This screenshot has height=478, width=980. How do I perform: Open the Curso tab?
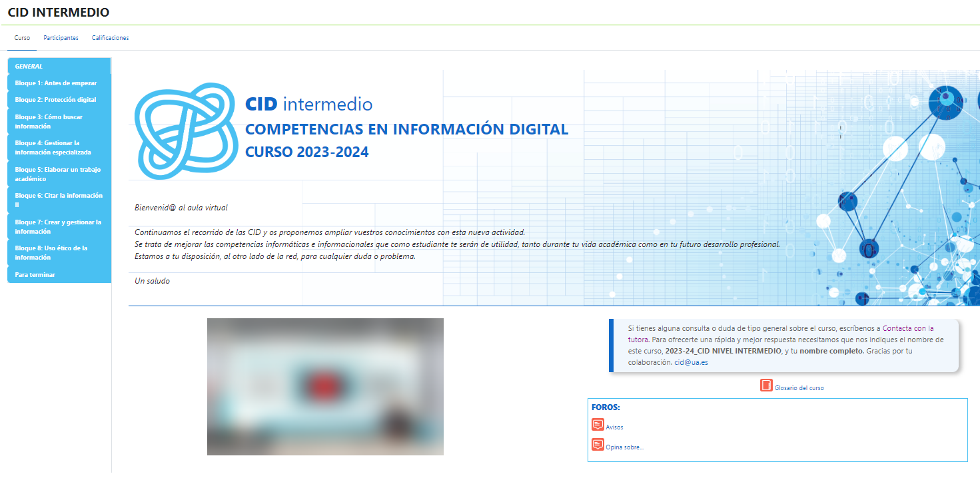point(22,38)
